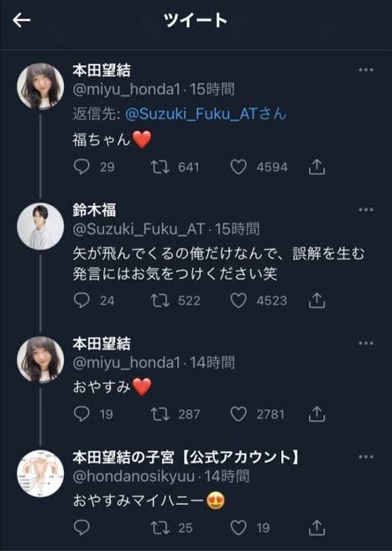This screenshot has width=392, height=551.
Task: Open 本田望結の子宮【公式アカウント】 account name
Action: [x=186, y=457]
